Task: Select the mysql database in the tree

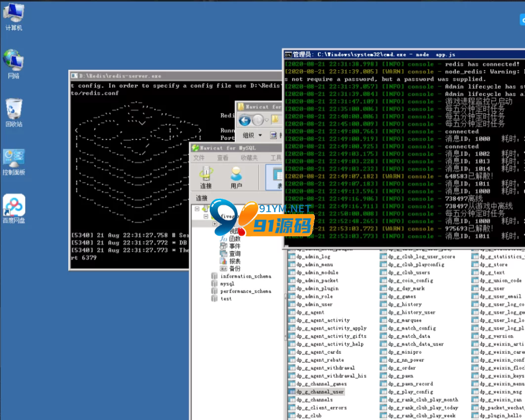Action: point(227,284)
